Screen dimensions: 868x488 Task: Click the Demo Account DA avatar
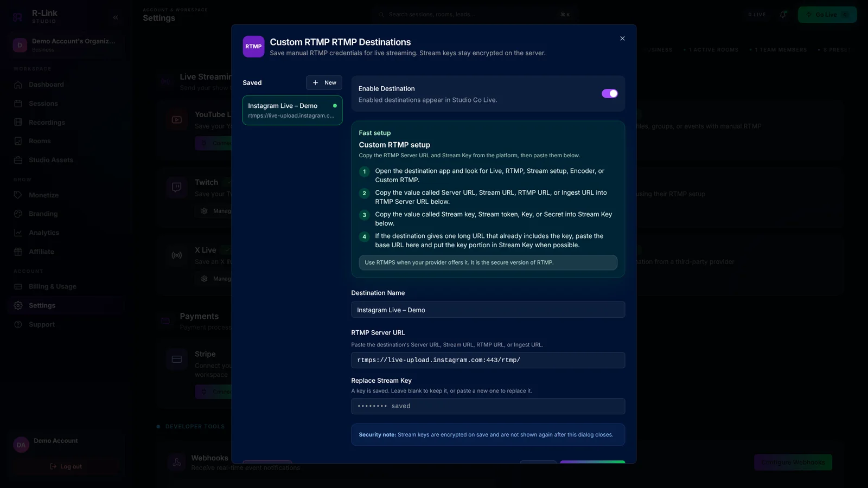[x=21, y=445]
